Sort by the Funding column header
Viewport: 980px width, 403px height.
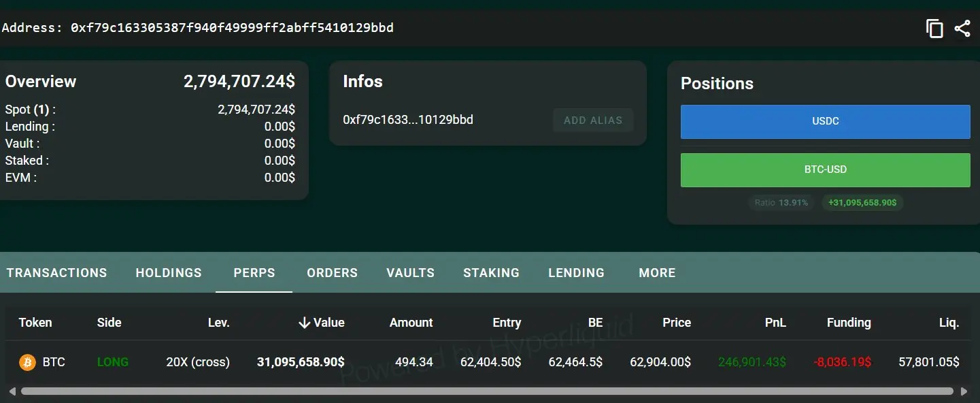point(849,323)
